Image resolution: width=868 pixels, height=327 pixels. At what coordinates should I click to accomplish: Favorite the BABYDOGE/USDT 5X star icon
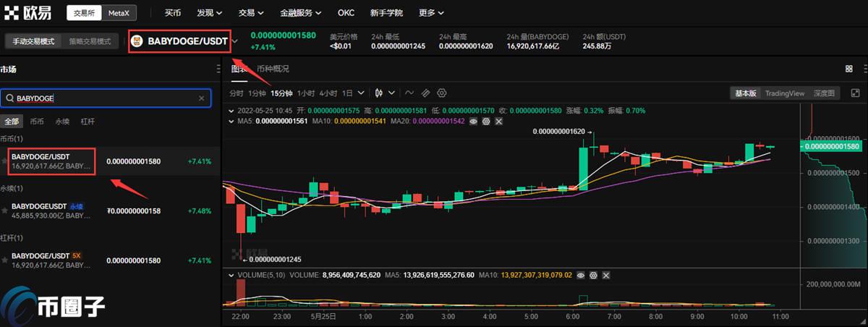point(5,260)
